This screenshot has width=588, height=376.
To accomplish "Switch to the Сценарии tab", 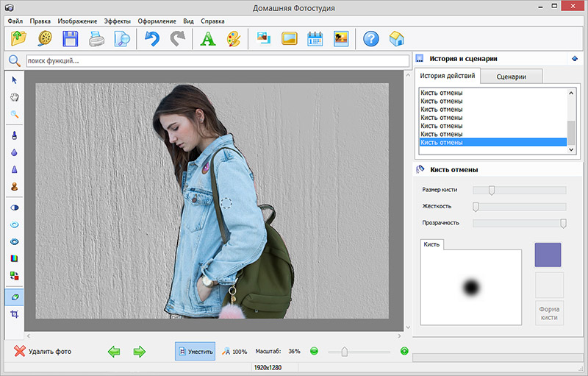I will pyautogui.click(x=511, y=77).
